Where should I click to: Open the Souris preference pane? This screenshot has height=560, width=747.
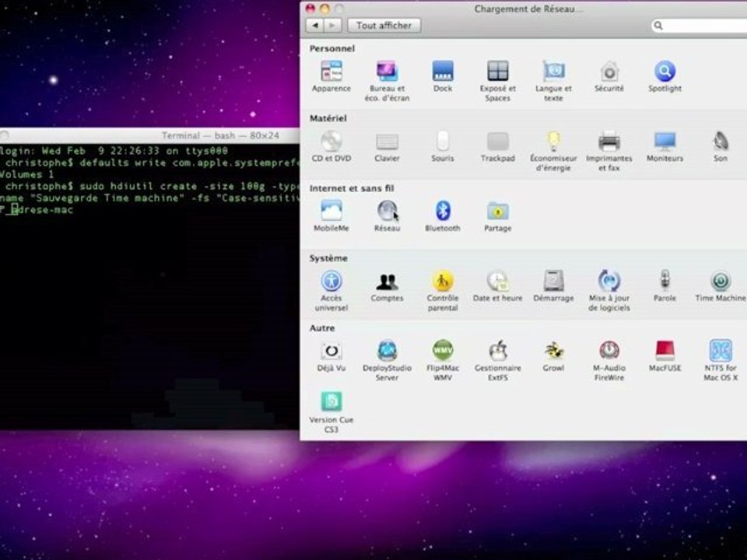pyautogui.click(x=443, y=146)
